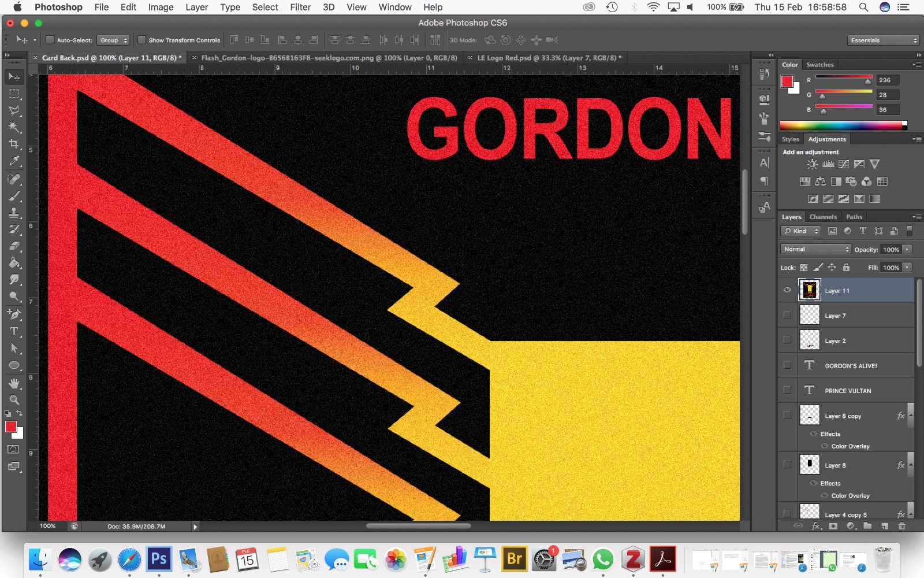Select the Move tool
This screenshot has width=924, height=578.
pos(14,77)
